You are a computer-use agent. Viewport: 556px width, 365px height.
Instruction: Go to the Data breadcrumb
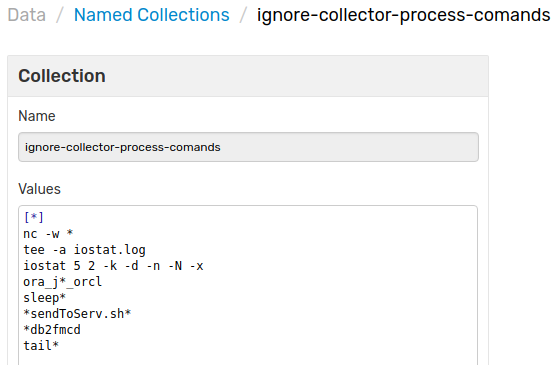click(x=27, y=15)
